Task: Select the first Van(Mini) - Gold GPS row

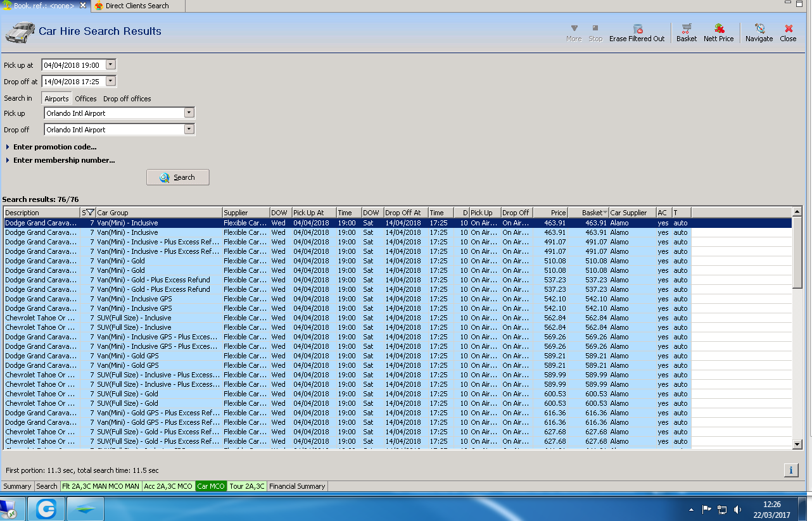Action: point(398,356)
